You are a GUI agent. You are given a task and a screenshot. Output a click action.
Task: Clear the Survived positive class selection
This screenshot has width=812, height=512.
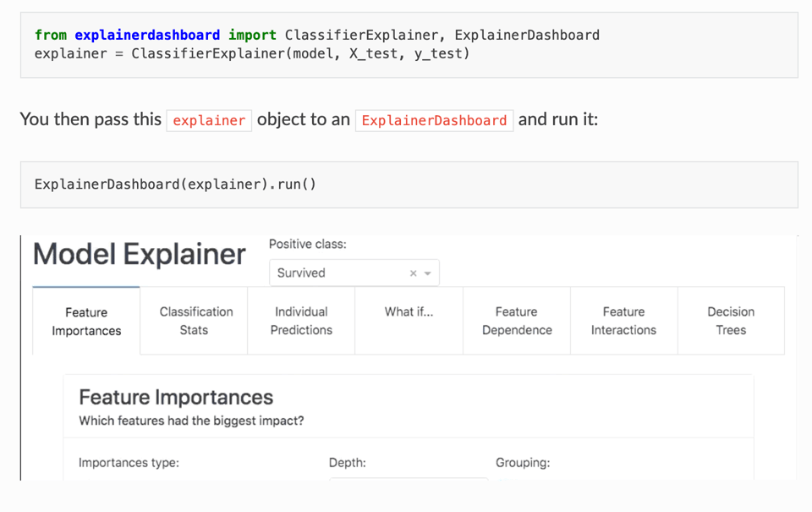(x=413, y=273)
